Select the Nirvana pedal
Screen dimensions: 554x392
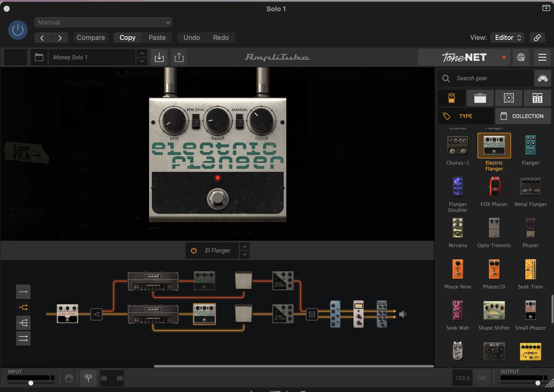(458, 228)
